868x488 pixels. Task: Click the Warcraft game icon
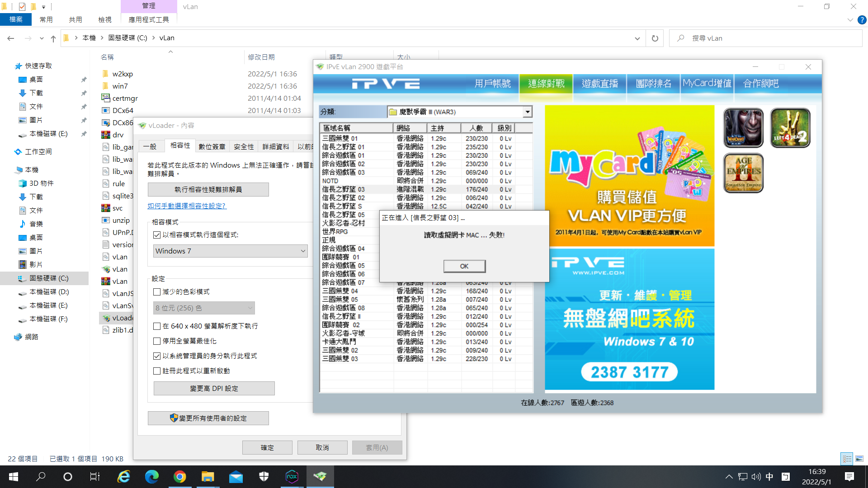743,128
